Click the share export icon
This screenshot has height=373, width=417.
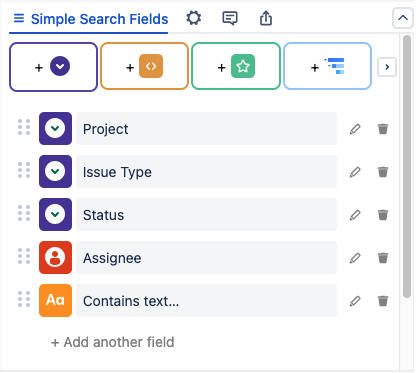(266, 18)
